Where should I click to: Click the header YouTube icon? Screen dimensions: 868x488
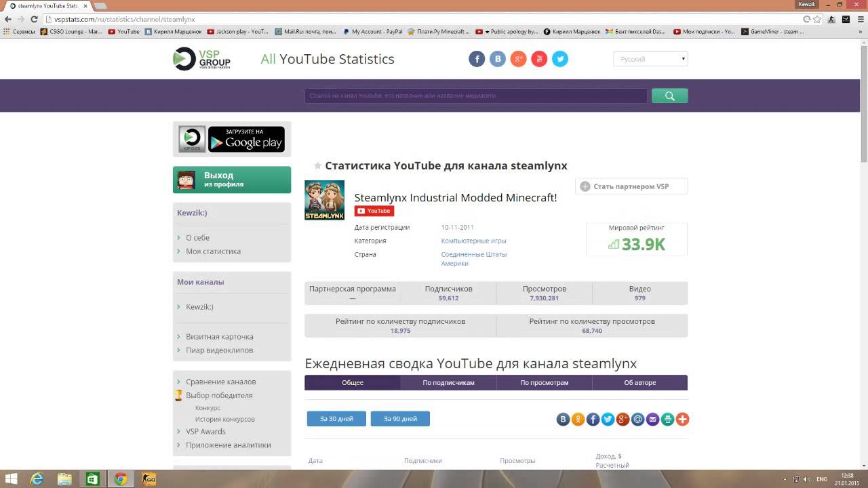(x=539, y=59)
